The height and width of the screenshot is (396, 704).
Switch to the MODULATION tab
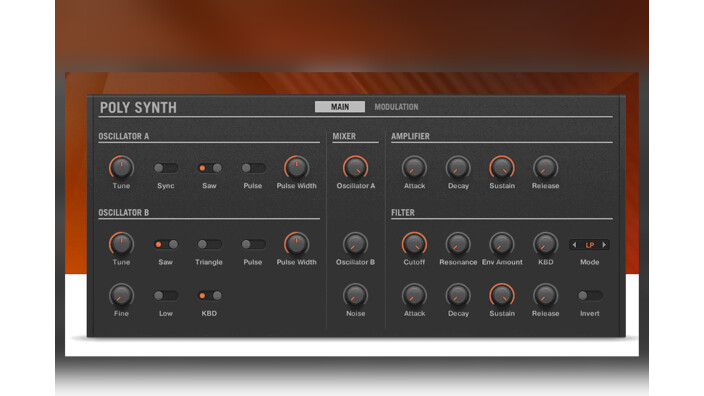pos(396,107)
